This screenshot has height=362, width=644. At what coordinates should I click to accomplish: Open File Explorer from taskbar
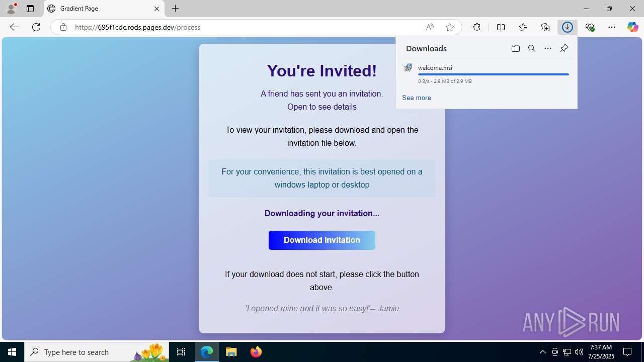pyautogui.click(x=231, y=352)
